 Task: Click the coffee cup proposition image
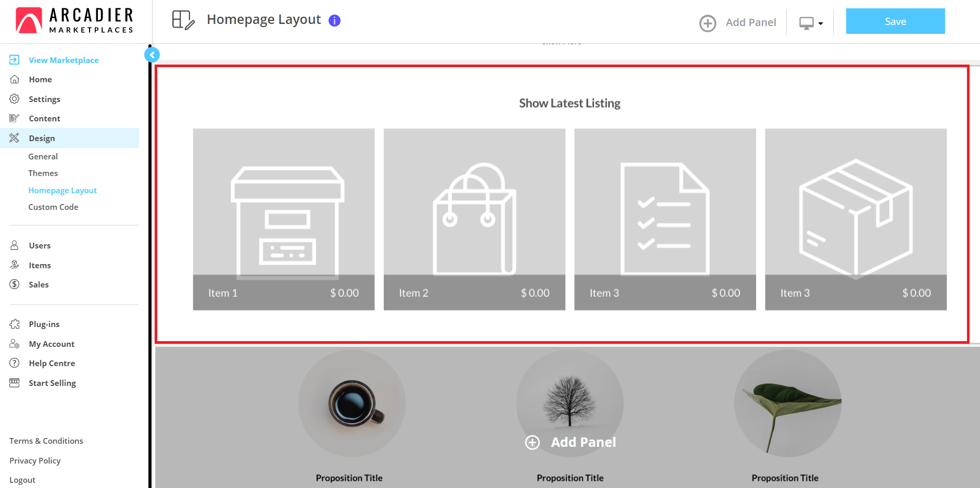coord(352,403)
